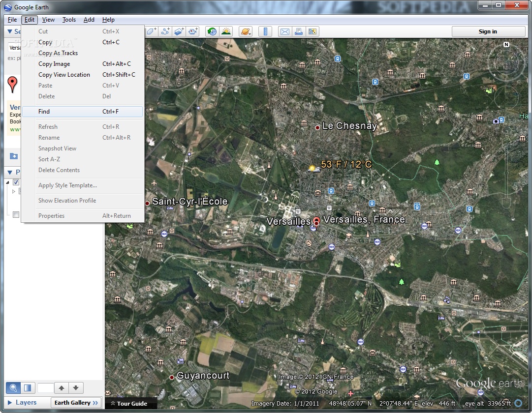The image size is (532, 413).
Task: Click the blue folder copy-to-places icon
Action: [14, 156]
